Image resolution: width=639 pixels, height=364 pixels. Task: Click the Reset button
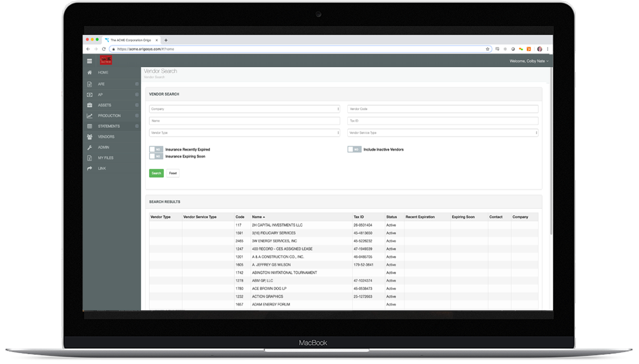click(173, 173)
